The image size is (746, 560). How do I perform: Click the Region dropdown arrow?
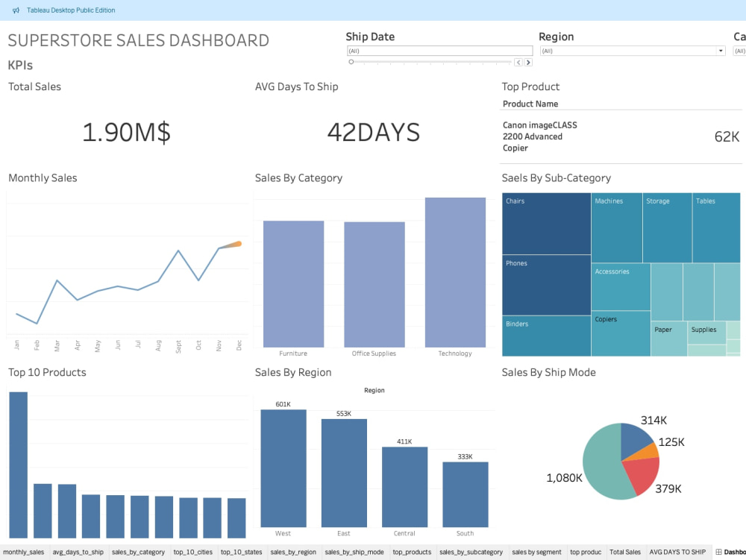[721, 51]
